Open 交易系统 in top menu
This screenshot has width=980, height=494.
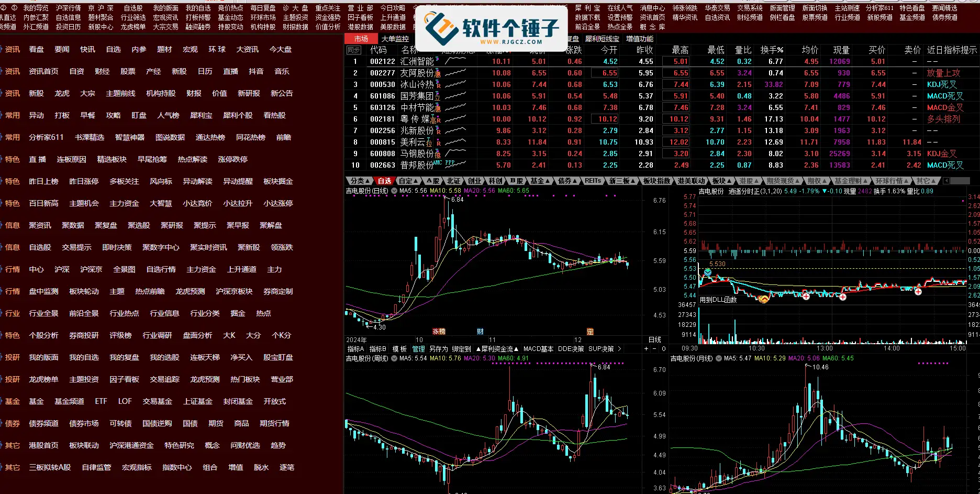point(750,8)
